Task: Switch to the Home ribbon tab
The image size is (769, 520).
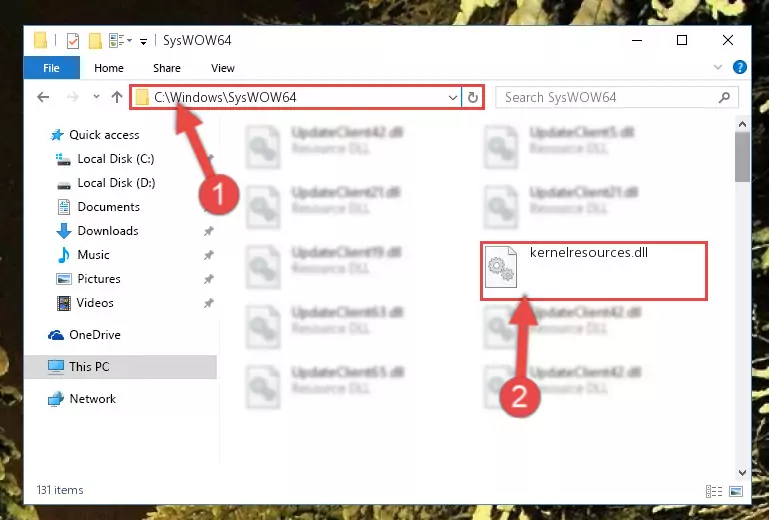Action: coord(109,68)
